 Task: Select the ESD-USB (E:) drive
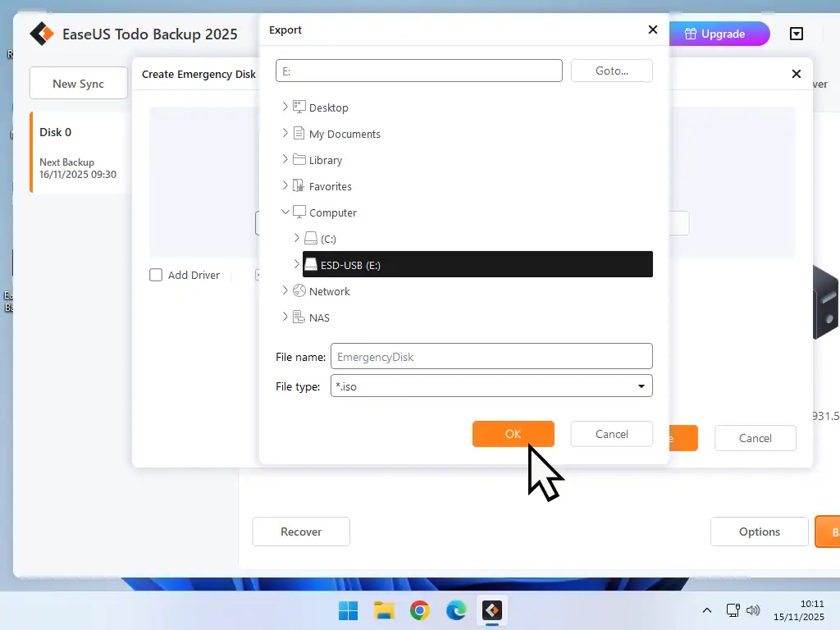[x=352, y=264]
